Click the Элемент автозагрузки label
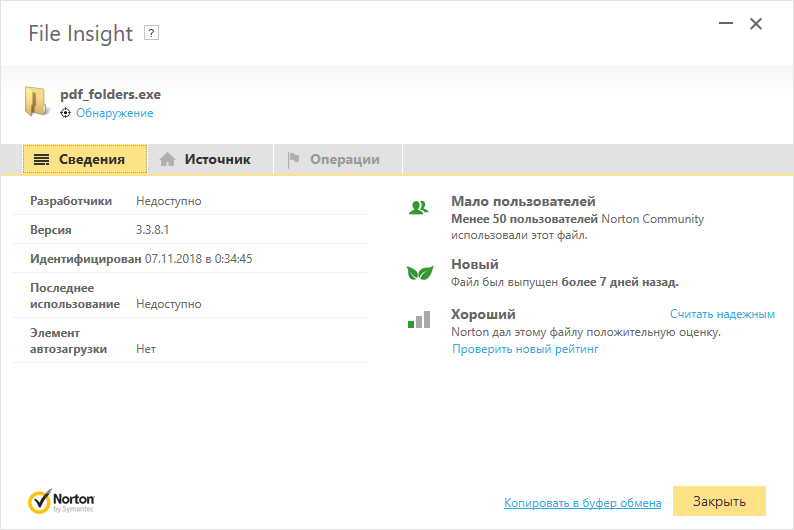Viewport: 794px width, 530px height. (68, 341)
